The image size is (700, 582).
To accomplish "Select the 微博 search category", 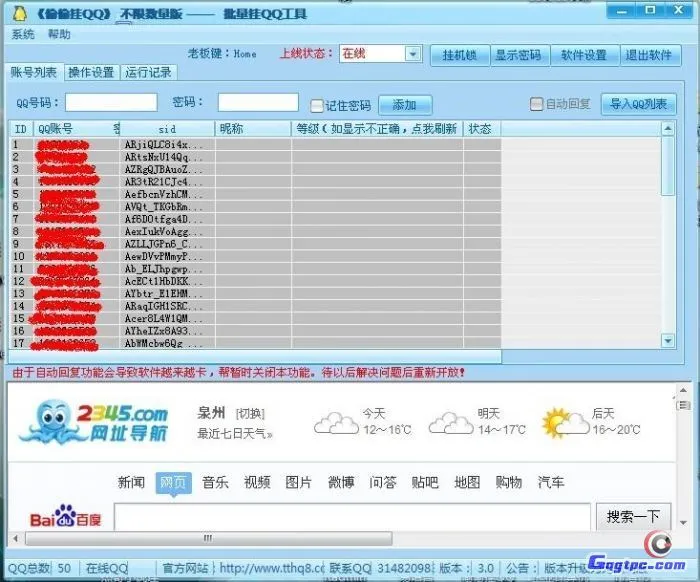I will point(341,482).
